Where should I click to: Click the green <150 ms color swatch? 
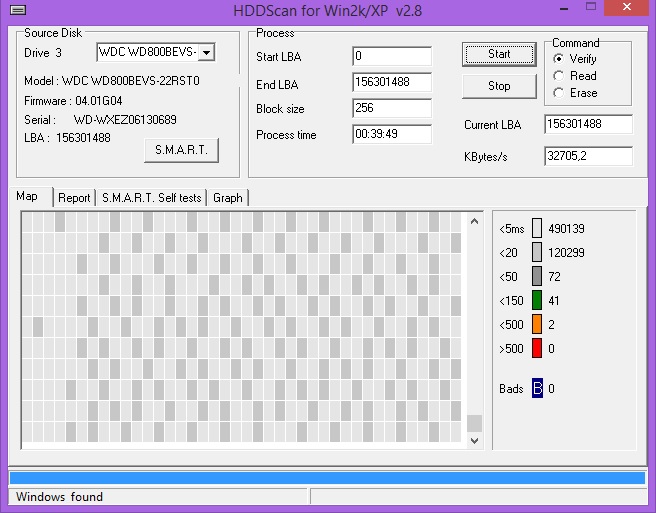pos(537,300)
